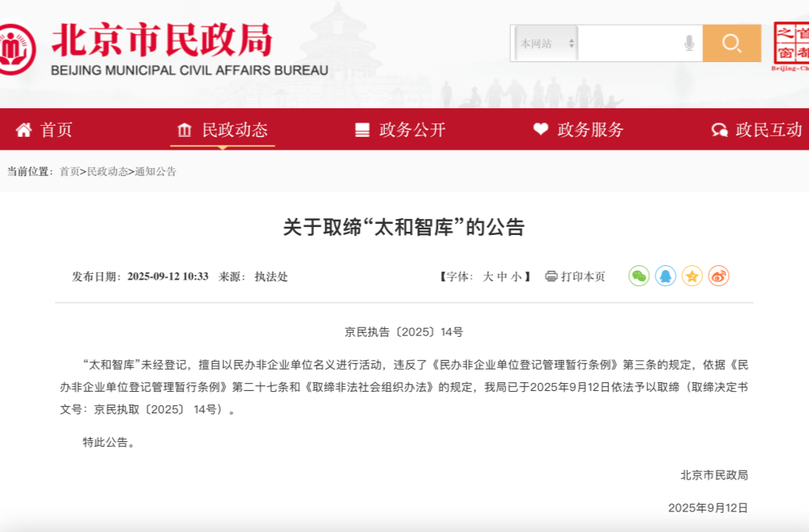Viewport: 809px width, 532px height.
Task: Share via the orange Weibo icon
Action: [x=719, y=276]
